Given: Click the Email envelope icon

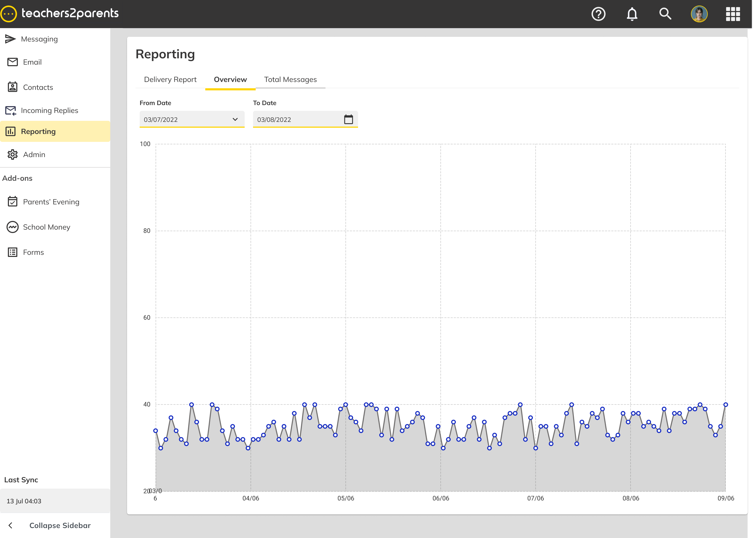Looking at the screenshot, I should coord(13,62).
